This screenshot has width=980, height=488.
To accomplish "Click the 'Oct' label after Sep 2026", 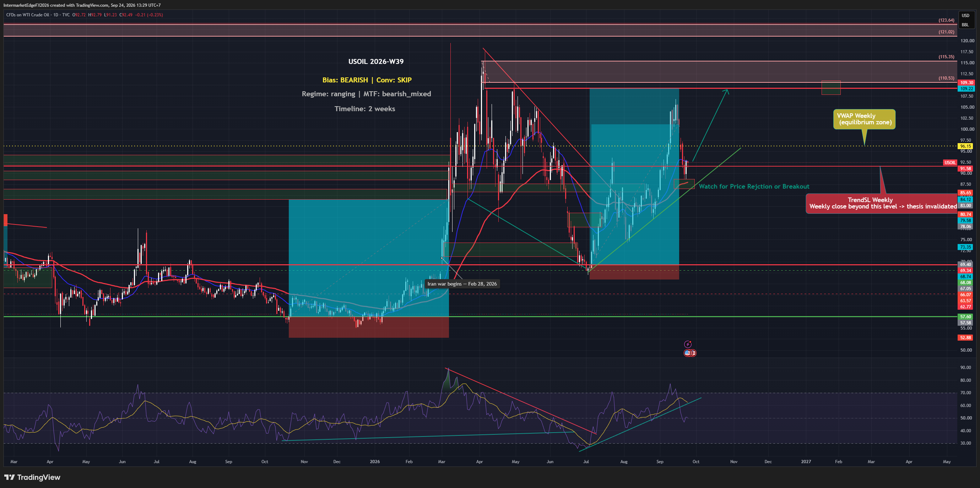I will pyautogui.click(x=696, y=462).
